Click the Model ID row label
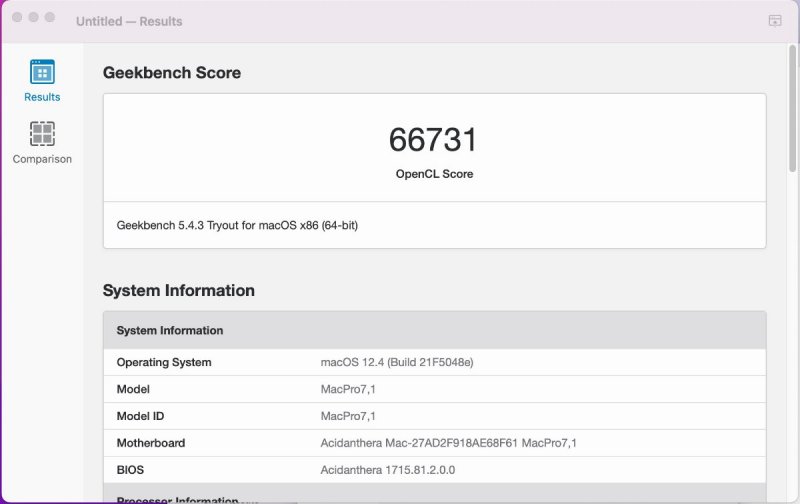Viewport: 800px width, 504px height. [140, 416]
